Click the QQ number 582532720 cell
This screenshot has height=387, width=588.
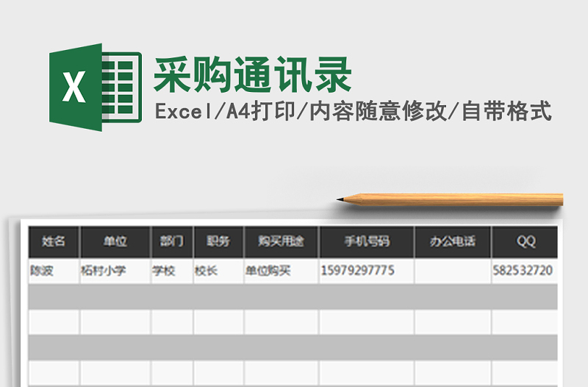point(525,271)
